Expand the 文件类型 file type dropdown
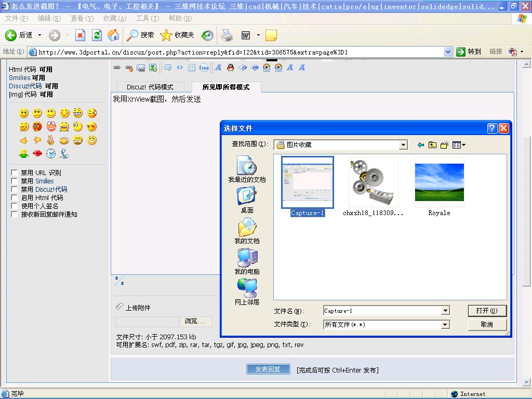532x399 pixels. pyautogui.click(x=445, y=324)
